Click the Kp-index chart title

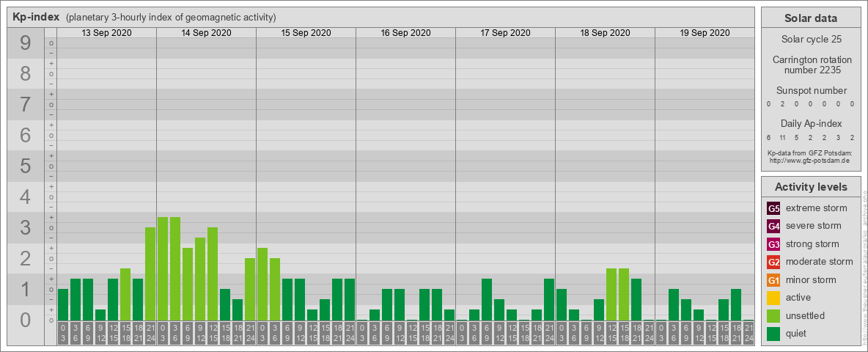pos(37,17)
